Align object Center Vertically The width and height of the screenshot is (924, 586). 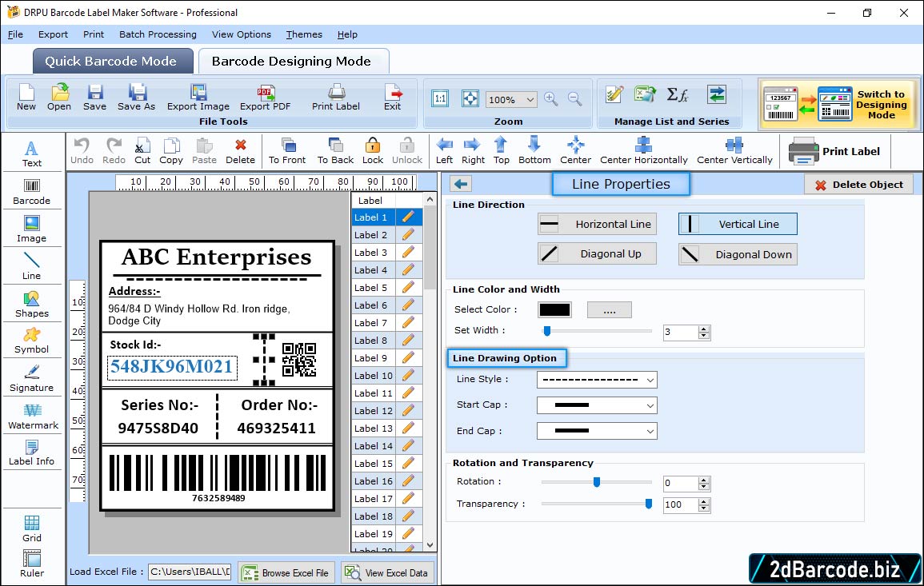[734, 151]
